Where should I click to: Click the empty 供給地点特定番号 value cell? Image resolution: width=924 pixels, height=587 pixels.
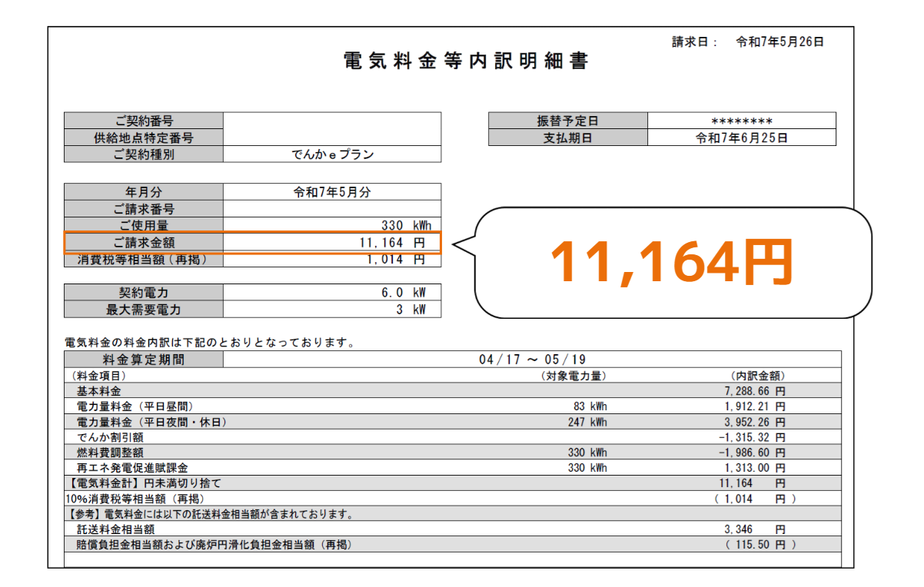pyautogui.click(x=332, y=138)
